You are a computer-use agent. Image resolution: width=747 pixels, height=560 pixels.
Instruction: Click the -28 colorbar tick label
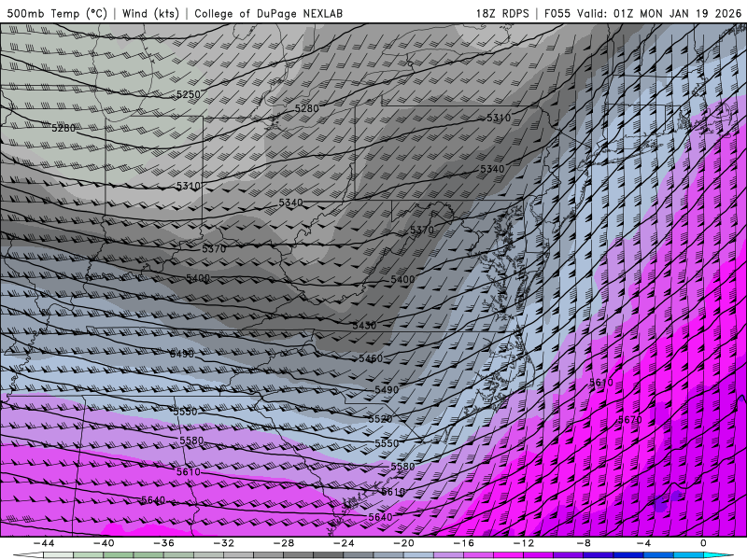tap(284, 543)
